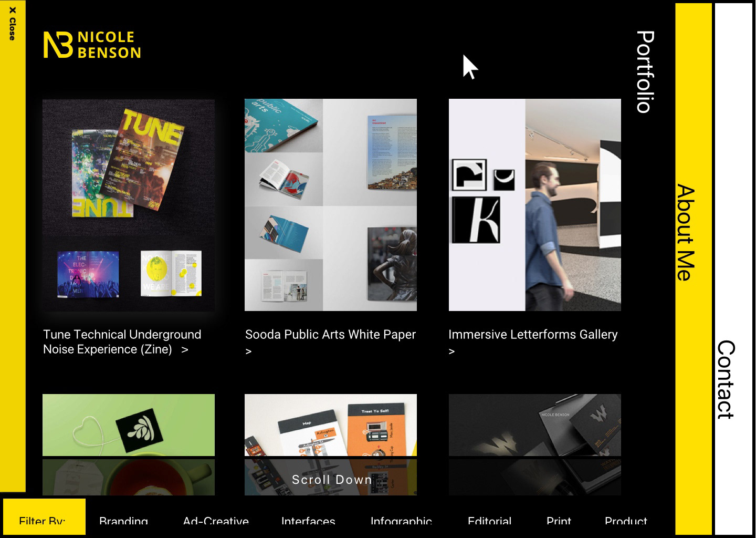Open the Sooda Public Arts thumbnail

[331, 205]
